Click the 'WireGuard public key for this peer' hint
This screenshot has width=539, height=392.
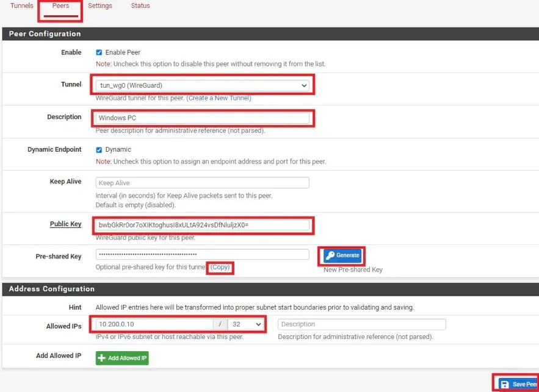pos(145,238)
